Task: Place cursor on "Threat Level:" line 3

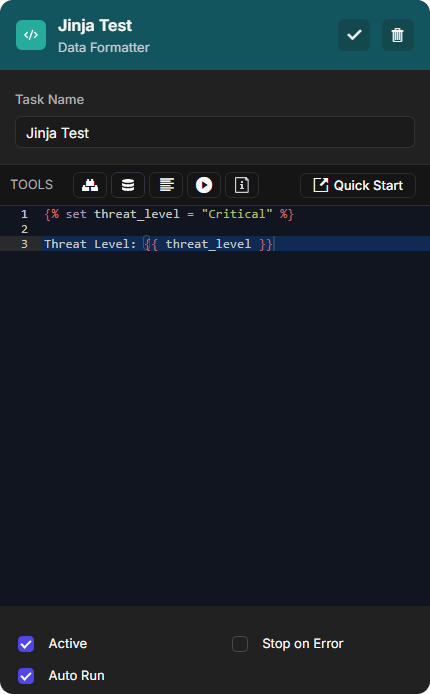Action: click(90, 244)
